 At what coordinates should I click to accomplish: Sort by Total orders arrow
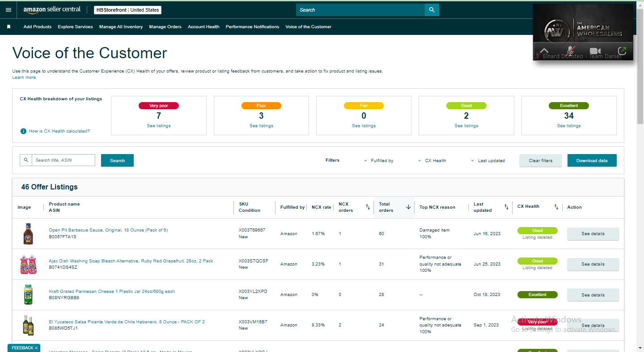[408, 207]
